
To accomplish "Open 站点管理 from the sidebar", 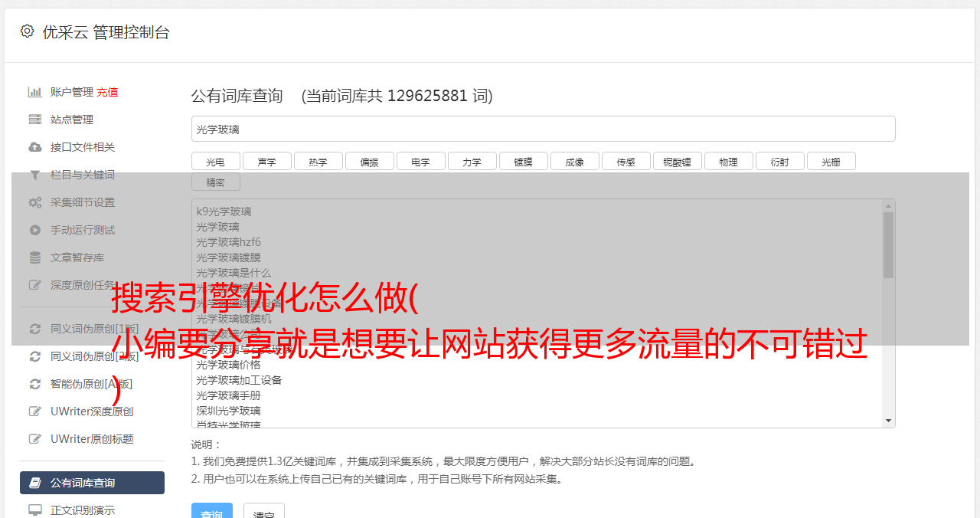I will [72, 120].
